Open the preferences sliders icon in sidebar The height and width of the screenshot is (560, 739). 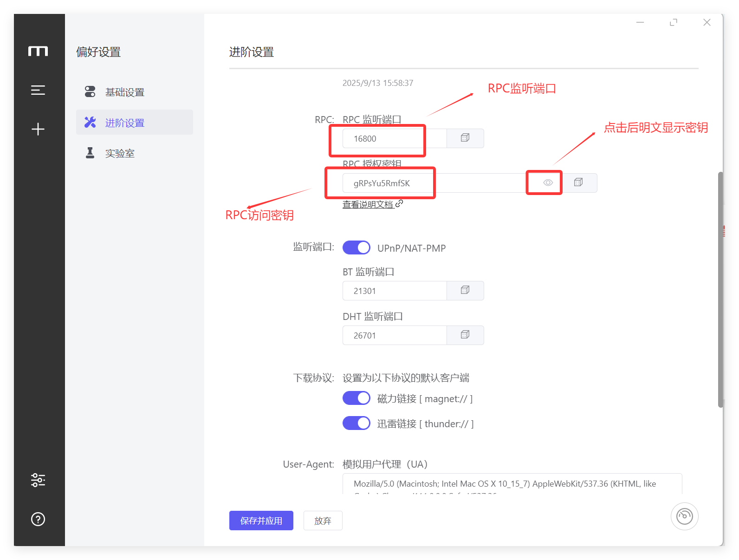click(x=38, y=480)
